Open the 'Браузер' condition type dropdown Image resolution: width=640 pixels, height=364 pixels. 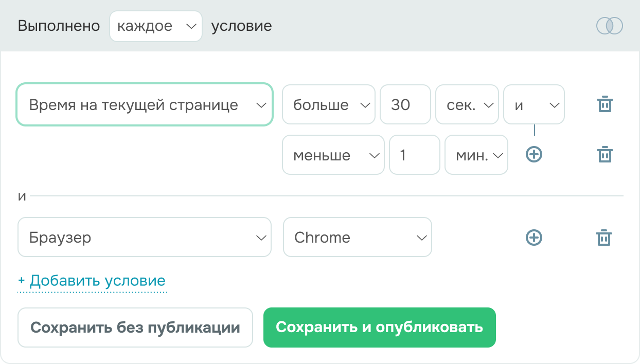coord(145,237)
